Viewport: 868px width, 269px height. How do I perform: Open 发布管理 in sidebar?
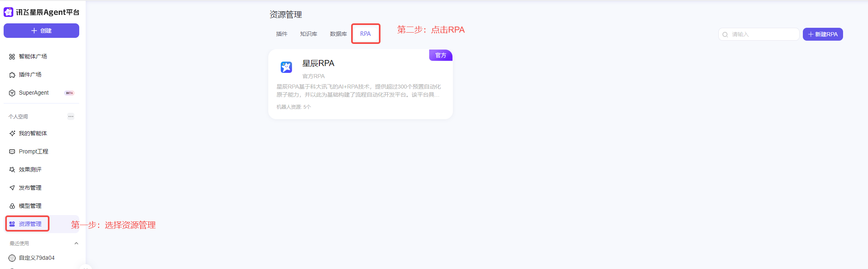click(x=30, y=188)
